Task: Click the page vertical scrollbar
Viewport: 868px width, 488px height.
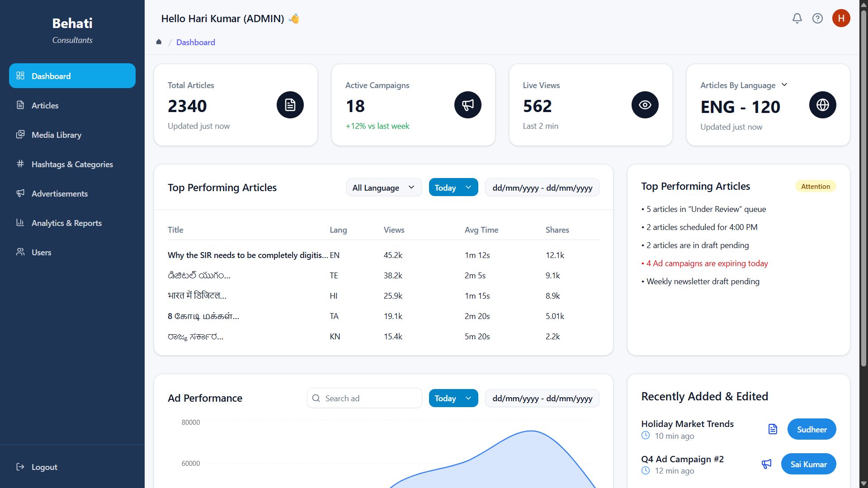Action: click(x=863, y=181)
